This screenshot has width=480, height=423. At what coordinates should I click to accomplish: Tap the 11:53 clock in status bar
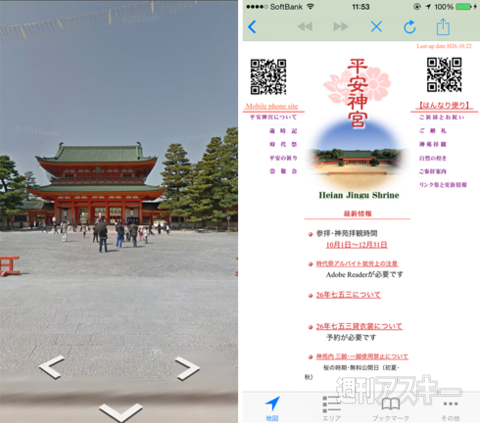click(x=361, y=7)
